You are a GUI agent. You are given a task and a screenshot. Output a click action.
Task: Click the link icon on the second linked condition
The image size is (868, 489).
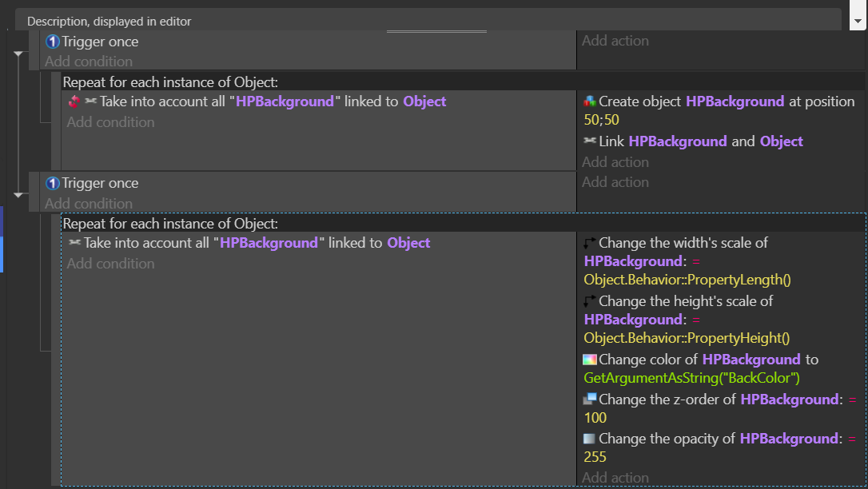pyautogui.click(x=75, y=243)
